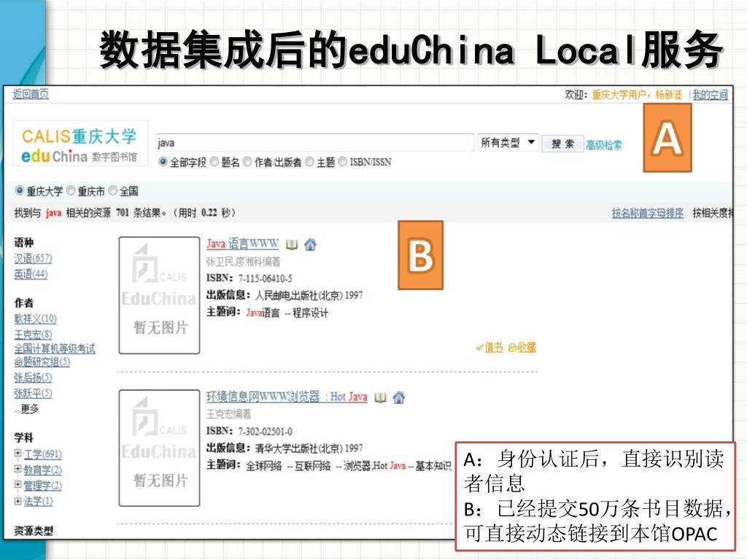Choose 重庆市 scope radio

click(71, 191)
